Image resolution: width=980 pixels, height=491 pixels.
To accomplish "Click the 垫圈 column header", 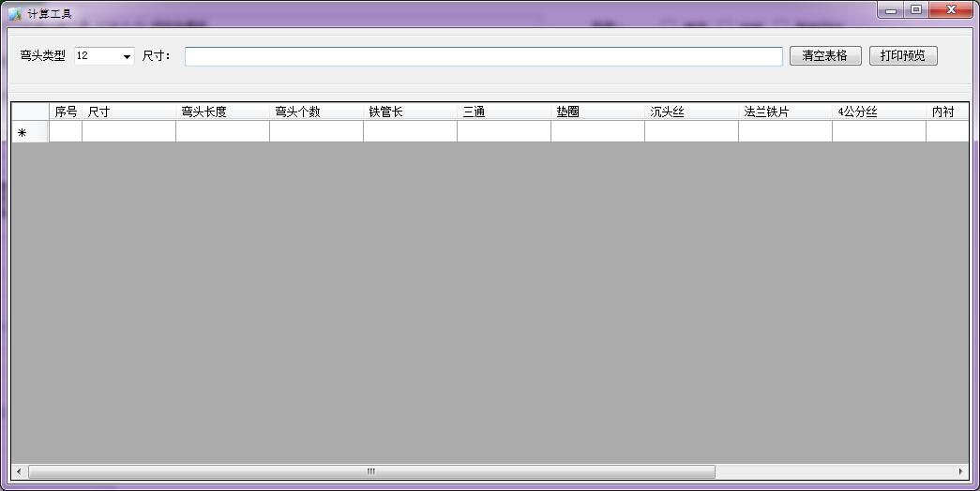I will click(597, 112).
